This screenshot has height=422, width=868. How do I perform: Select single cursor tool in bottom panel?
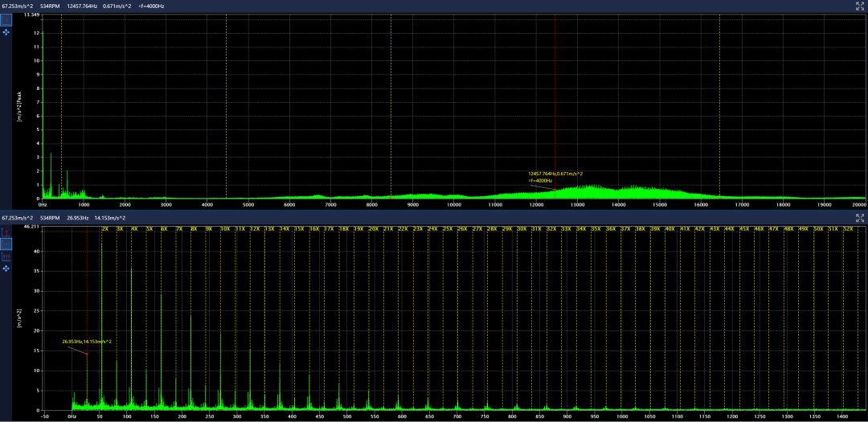6,232
